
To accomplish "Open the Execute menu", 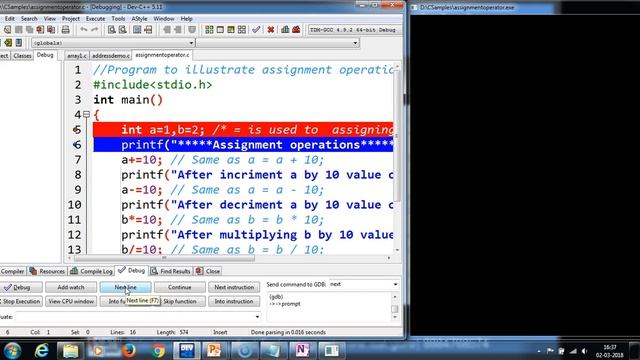I will pos(96,19).
